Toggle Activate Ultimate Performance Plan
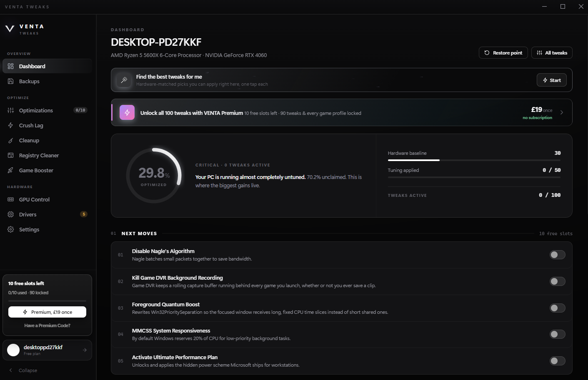The width and height of the screenshot is (588, 380). [557, 361]
